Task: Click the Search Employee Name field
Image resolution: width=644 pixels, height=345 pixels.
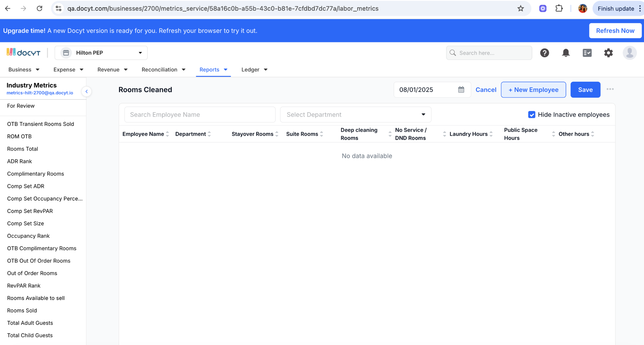Action: click(x=200, y=115)
